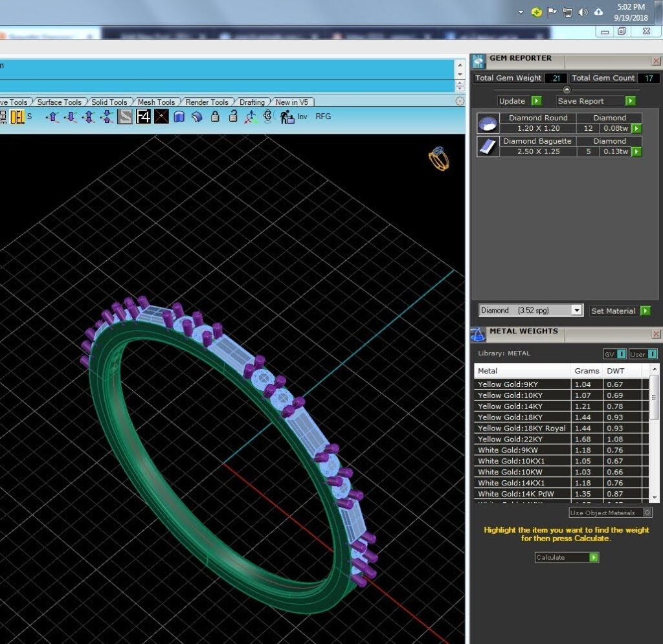Click the metal list scroll down arrow

click(x=654, y=497)
